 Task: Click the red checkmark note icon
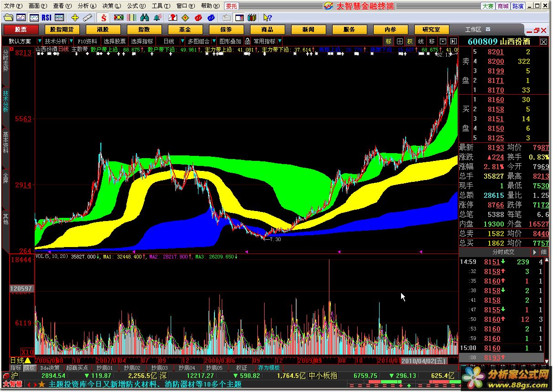coord(172,18)
